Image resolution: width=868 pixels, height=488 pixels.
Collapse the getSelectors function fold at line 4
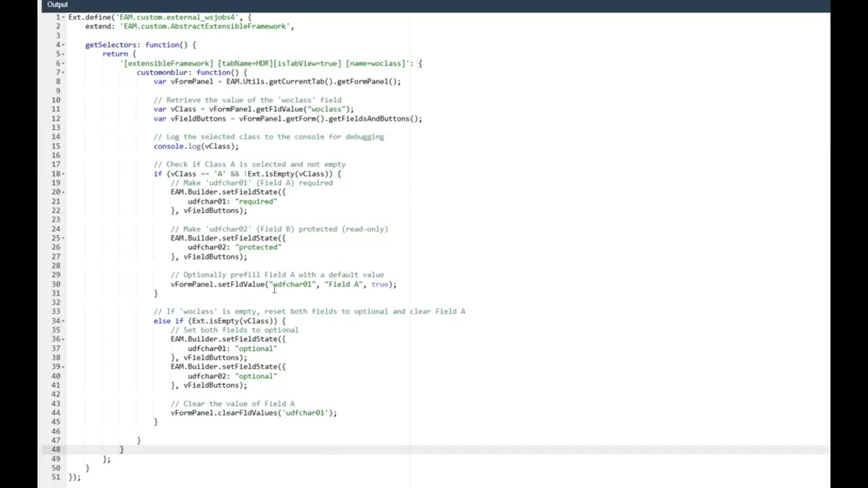[x=64, y=45]
